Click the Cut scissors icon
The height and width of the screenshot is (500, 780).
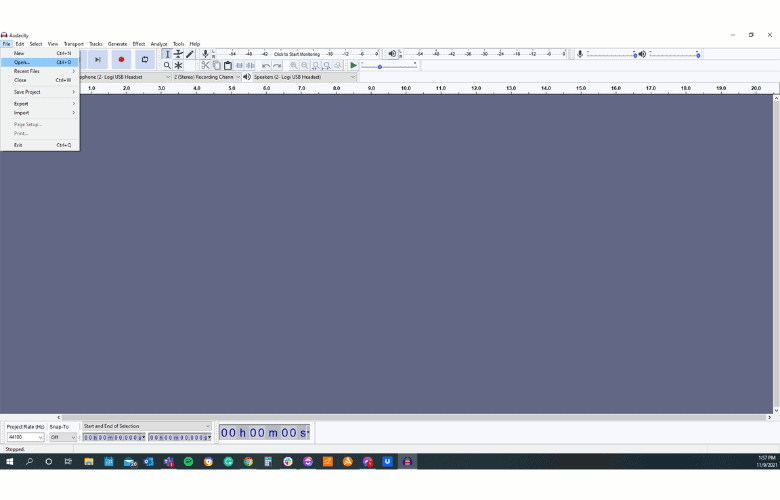[205, 66]
